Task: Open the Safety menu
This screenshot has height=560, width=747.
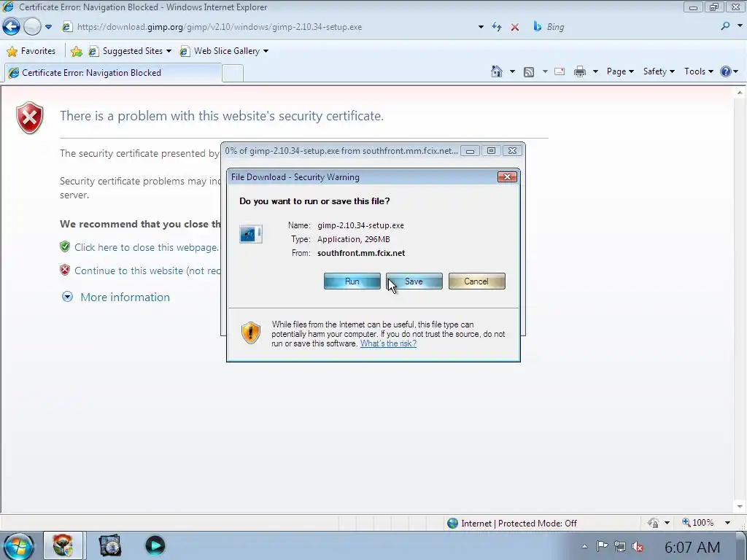Action: tap(659, 71)
